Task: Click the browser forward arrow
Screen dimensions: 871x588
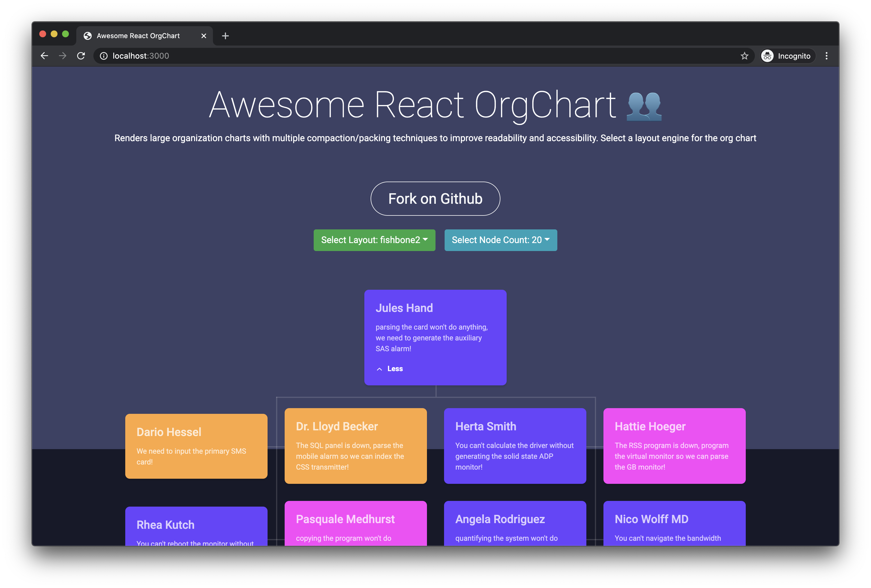Action: click(63, 56)
